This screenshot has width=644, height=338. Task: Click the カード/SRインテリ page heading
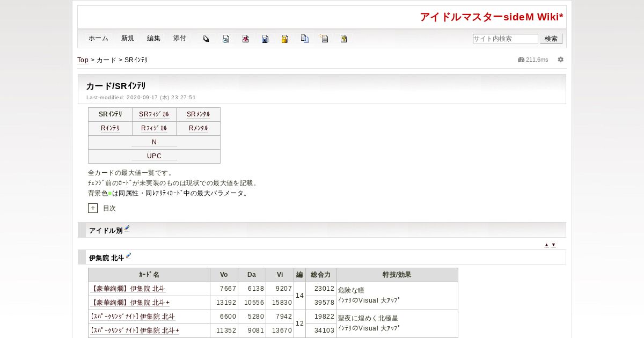[116, 86]
